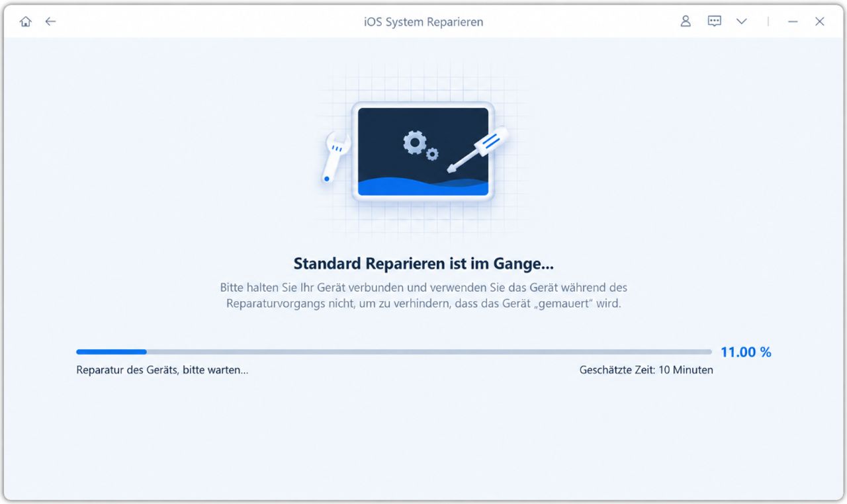Image resolution: width=847 pixels, height=504 pixels.
Task: Open the user account icon
Action: coord(686,21)
